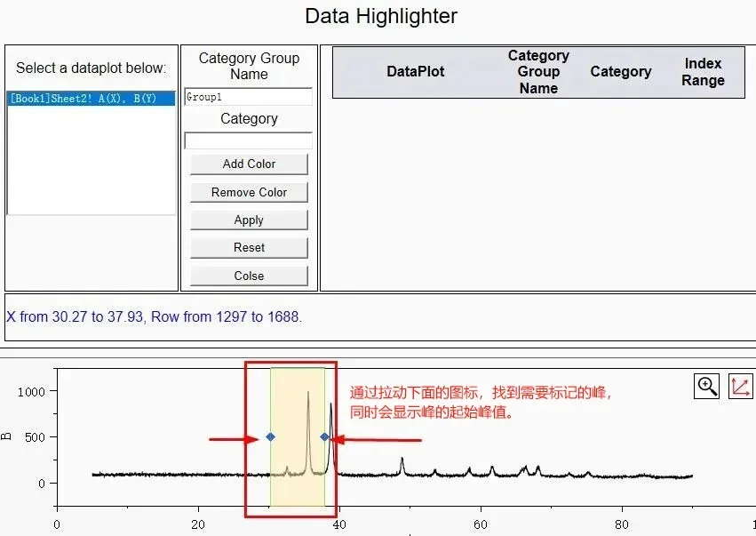
Task: Click the Remove Color button
Action: tap(249, 192)
